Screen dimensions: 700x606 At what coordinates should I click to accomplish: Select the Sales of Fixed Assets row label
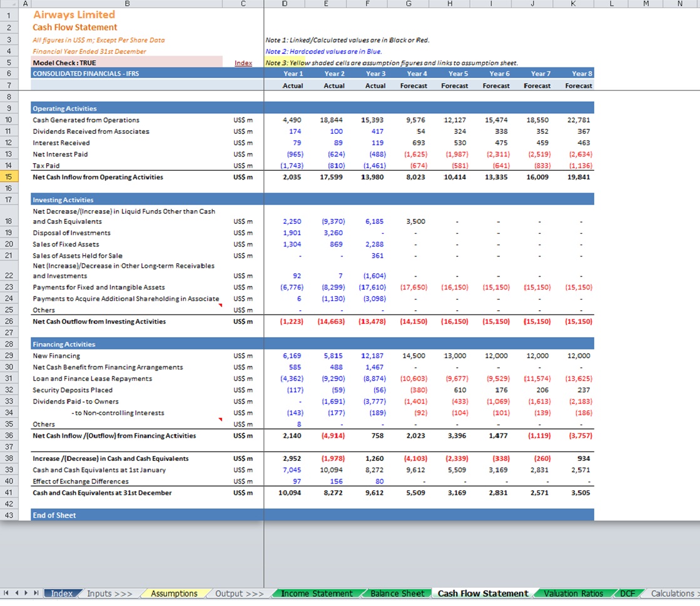pos(66,244)
